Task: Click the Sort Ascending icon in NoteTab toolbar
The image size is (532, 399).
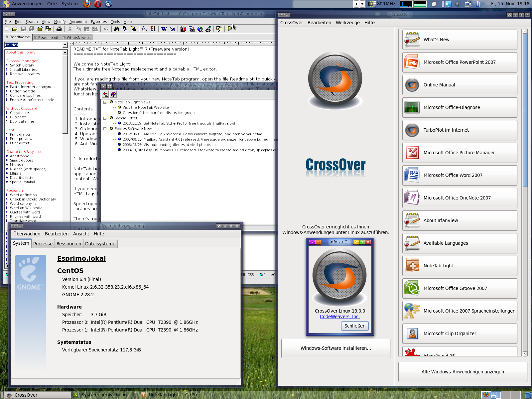Action: (x=144, y=29)
